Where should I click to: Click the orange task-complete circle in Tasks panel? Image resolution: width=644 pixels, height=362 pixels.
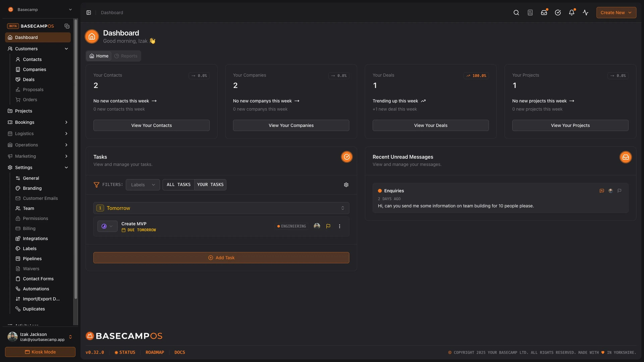tap(346, 157)
